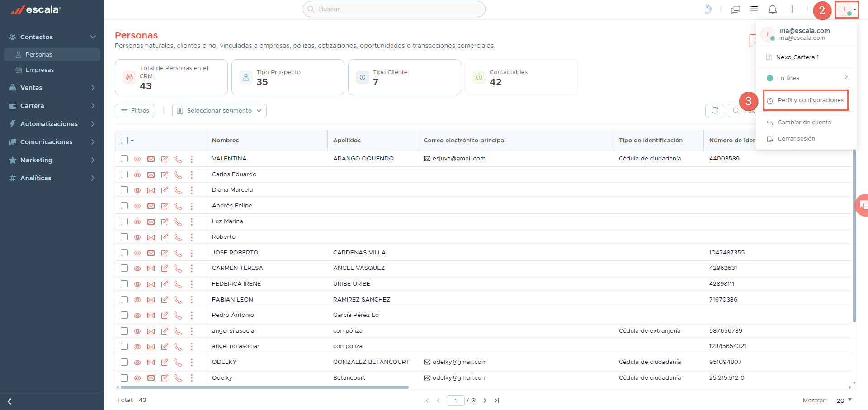Edit ODELKY row with pencil icon
The width and height of the screenshot is (868, 410).
tap(165, 363)
